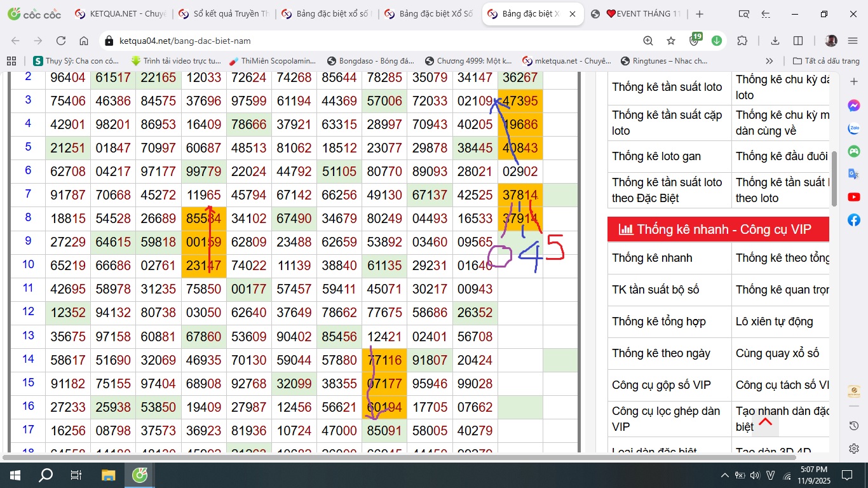Open Zalo from the browser sidebar

854,128
